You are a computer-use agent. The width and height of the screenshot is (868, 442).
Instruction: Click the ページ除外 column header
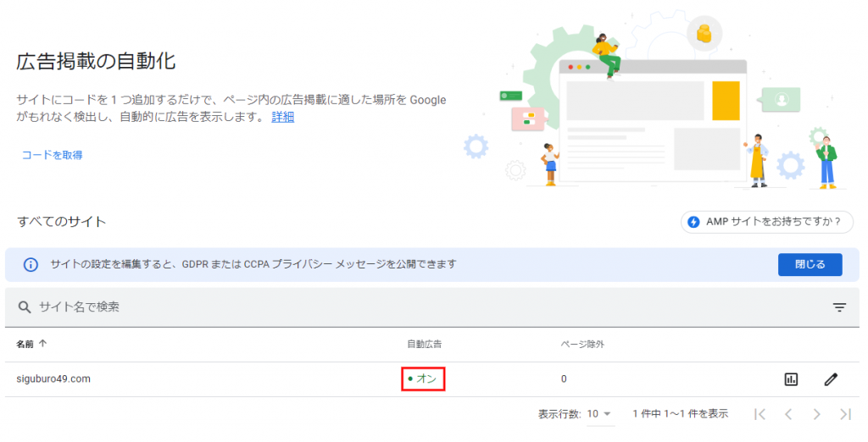582,344
